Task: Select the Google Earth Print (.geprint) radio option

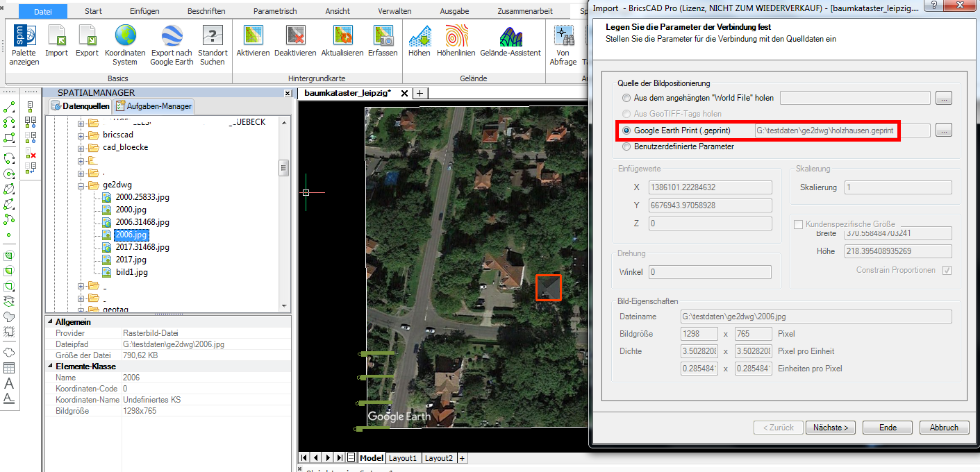Action: coord(626,130)
